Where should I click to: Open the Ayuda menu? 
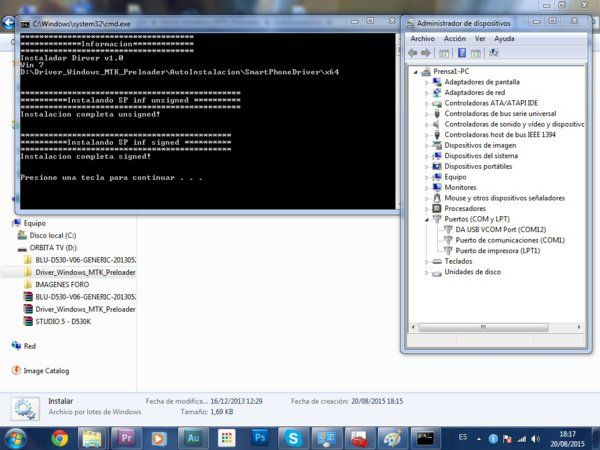pos(504,39)
